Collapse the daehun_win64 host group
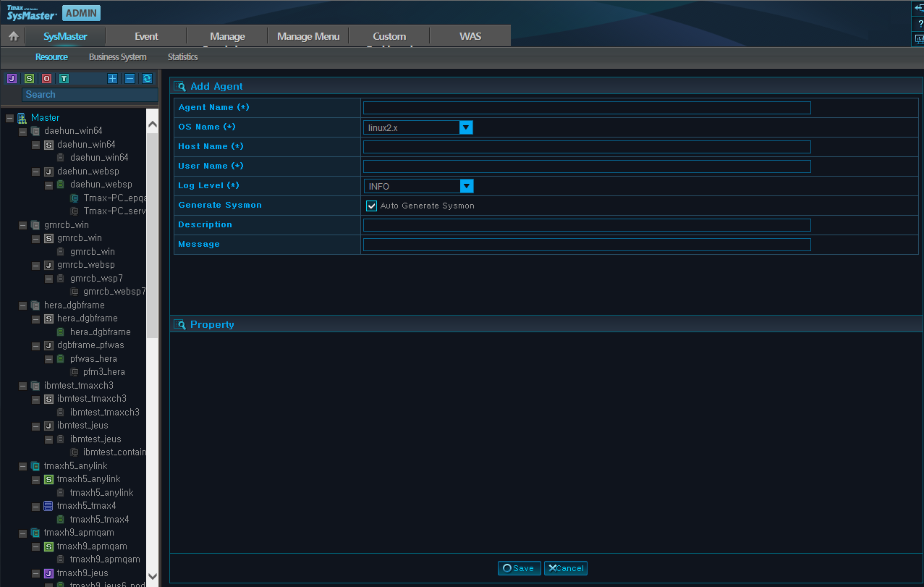Viewport: 924px width, 587px height. pyautogui.click(x=22, y=132)
